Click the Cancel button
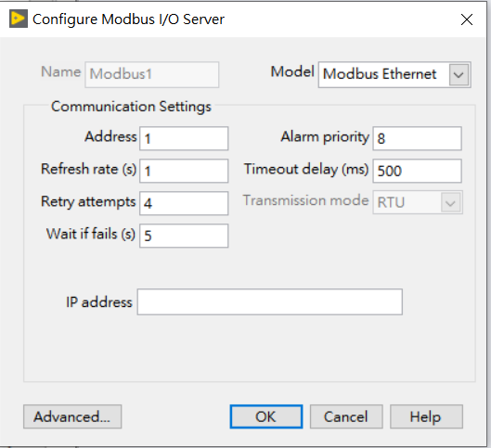The image size is (491, 448). point(346,416)
